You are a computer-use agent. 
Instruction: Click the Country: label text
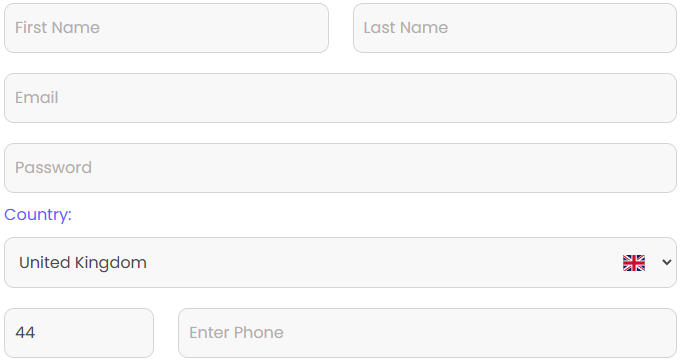[x=38, y=215]
